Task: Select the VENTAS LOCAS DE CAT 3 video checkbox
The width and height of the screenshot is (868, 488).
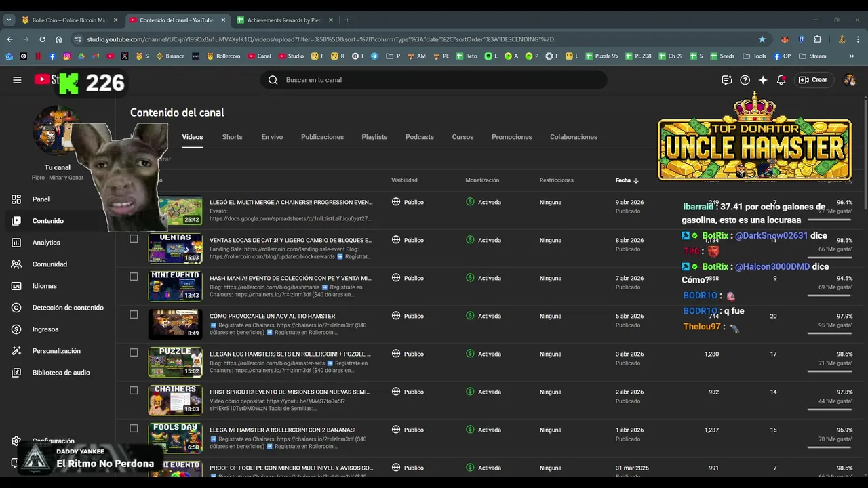Action: (x=134, y=239)
